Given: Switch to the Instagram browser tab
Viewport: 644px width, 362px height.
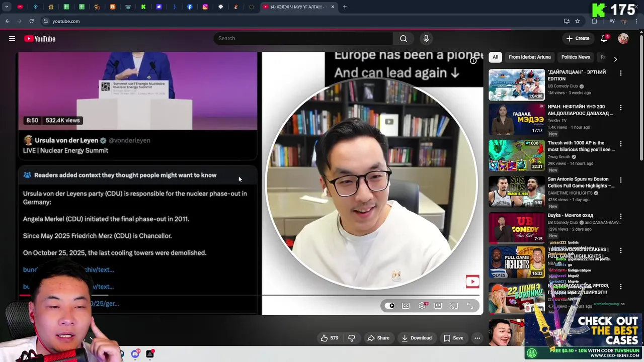Looking at the screenshot, I should [205, 7].
